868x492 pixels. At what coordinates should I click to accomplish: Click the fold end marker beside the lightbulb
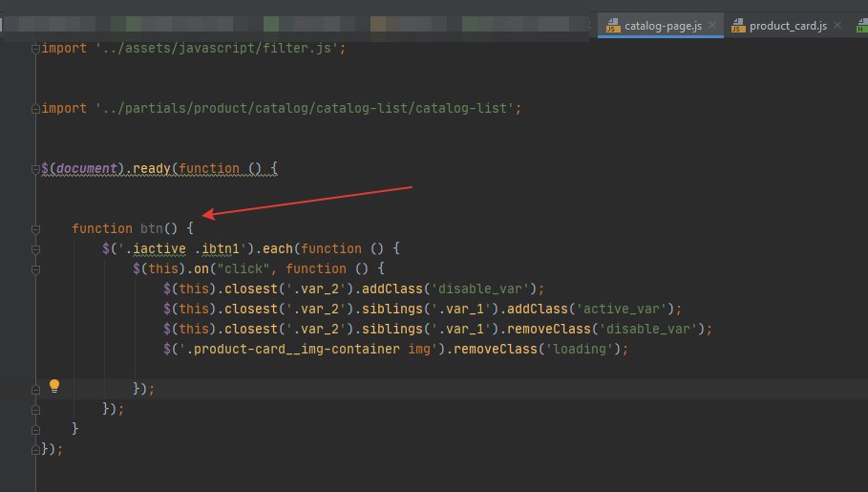click(35, 390)
